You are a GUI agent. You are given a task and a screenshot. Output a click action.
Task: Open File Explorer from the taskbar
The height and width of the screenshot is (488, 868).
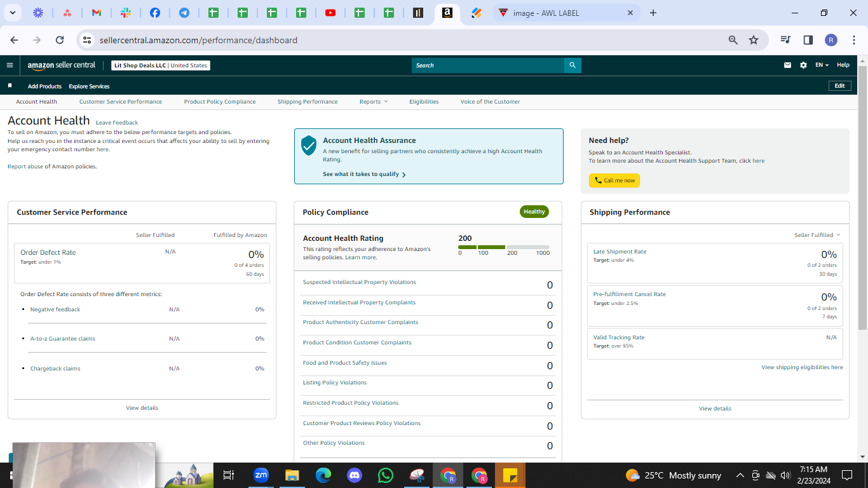pos(292,475)
